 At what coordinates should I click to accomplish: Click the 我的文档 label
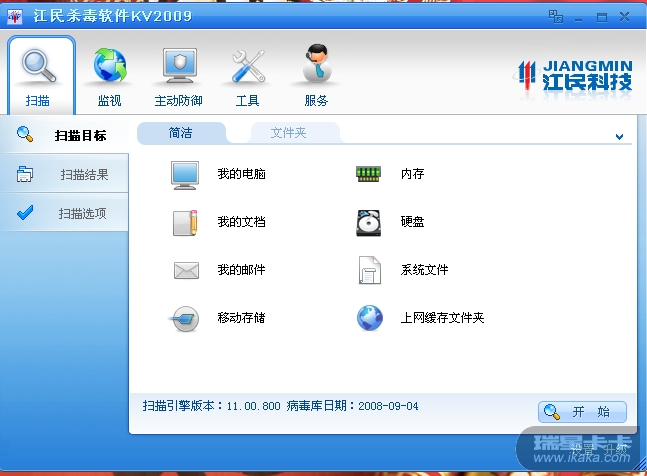[x=241, y=222]
